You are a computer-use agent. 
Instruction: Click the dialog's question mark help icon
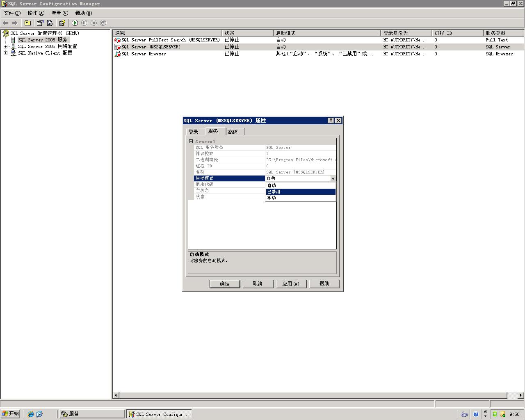[331, 121]
